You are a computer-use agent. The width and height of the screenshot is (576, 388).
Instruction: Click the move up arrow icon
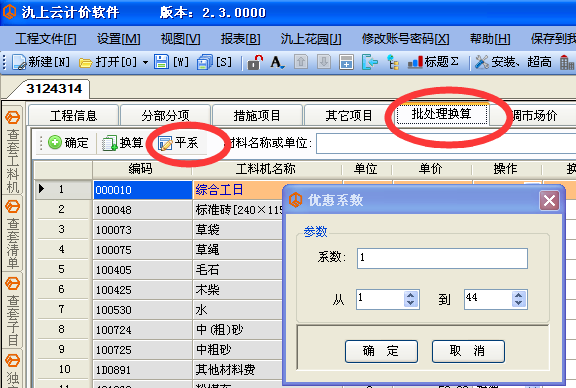pos(301,62)
